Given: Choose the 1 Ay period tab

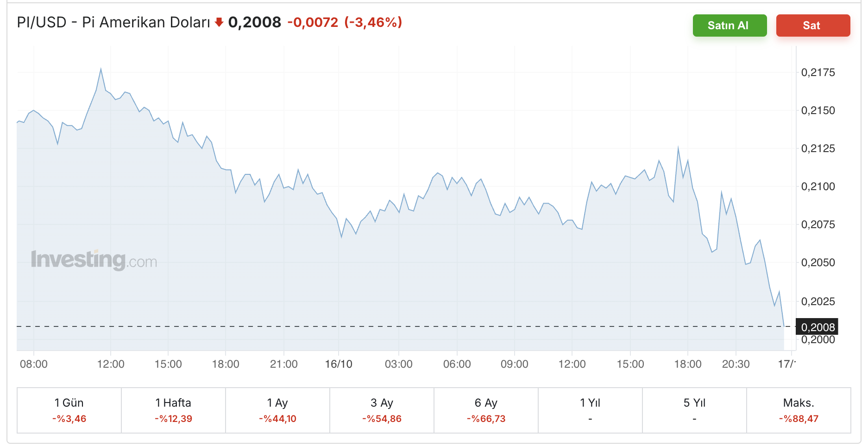Looking at the screenshot, I should point(277,410).
